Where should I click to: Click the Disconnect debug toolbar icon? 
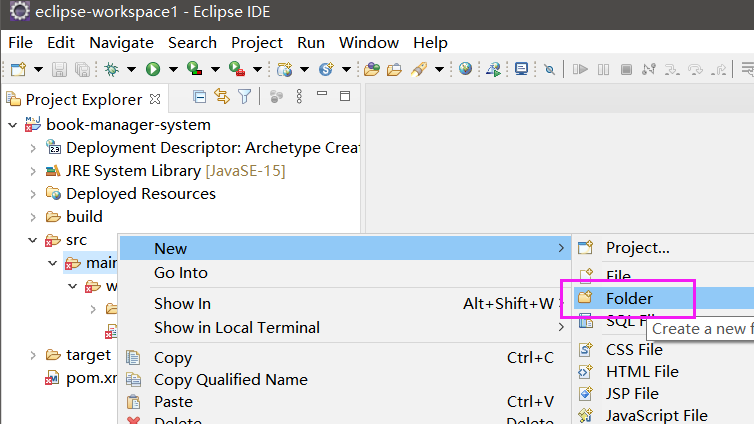(x=649, y=70)
